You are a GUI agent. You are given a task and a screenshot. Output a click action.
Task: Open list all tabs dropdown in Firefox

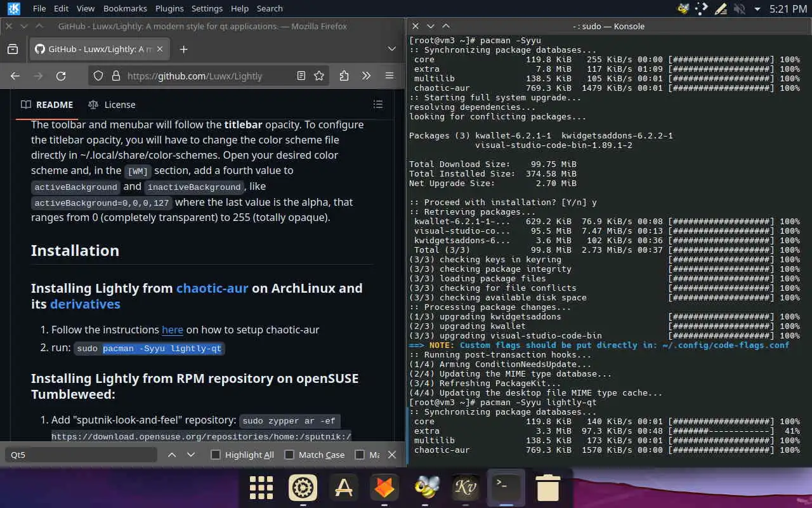pos(392,49)
